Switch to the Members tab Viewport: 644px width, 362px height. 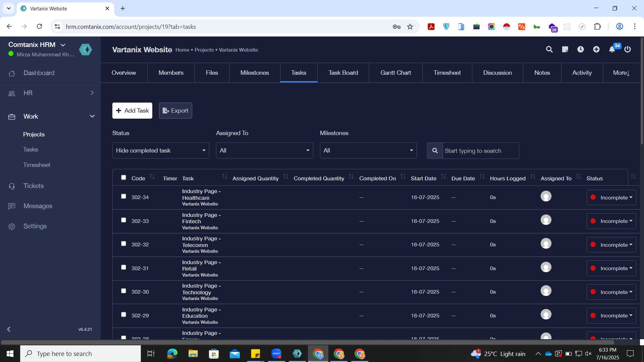(171, 73)
